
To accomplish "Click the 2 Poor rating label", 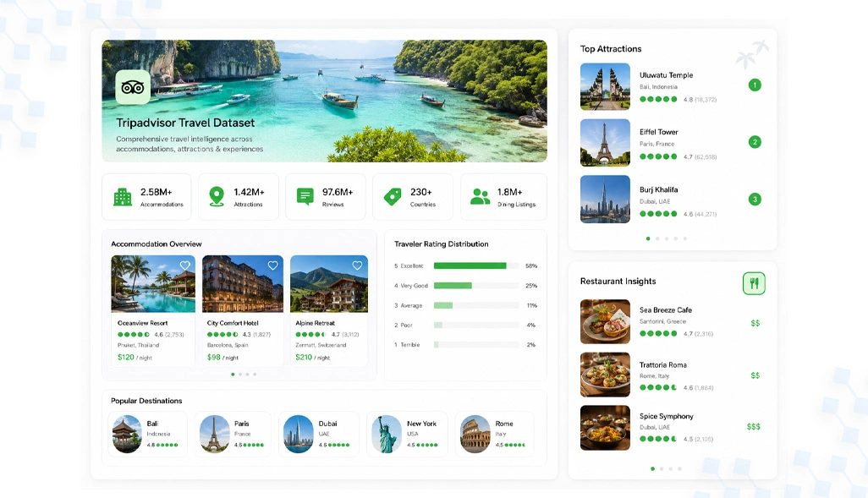I will (404, 326).
